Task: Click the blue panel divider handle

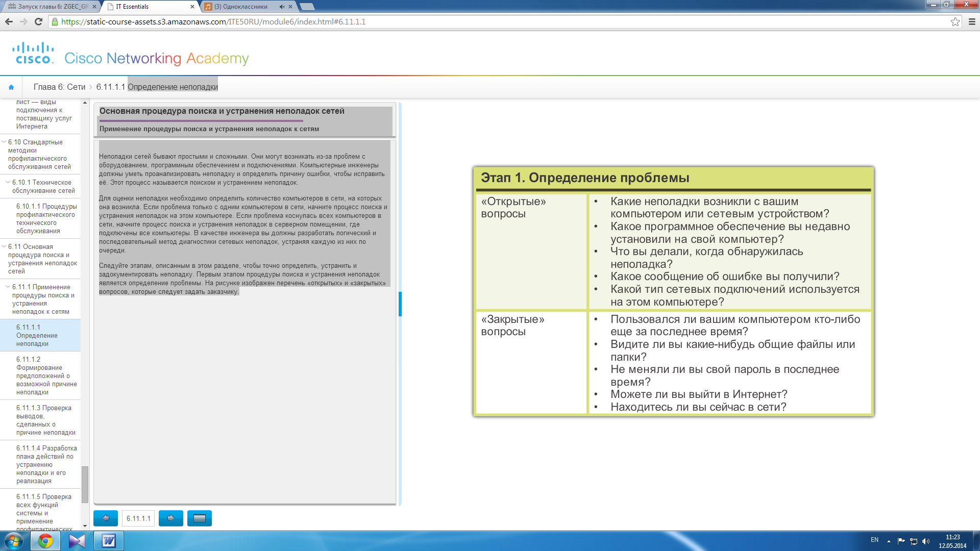Action: (x=400, y=304)
